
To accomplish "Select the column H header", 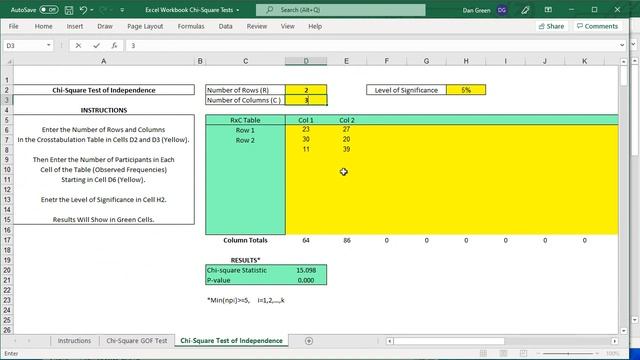I will point(466,61).
